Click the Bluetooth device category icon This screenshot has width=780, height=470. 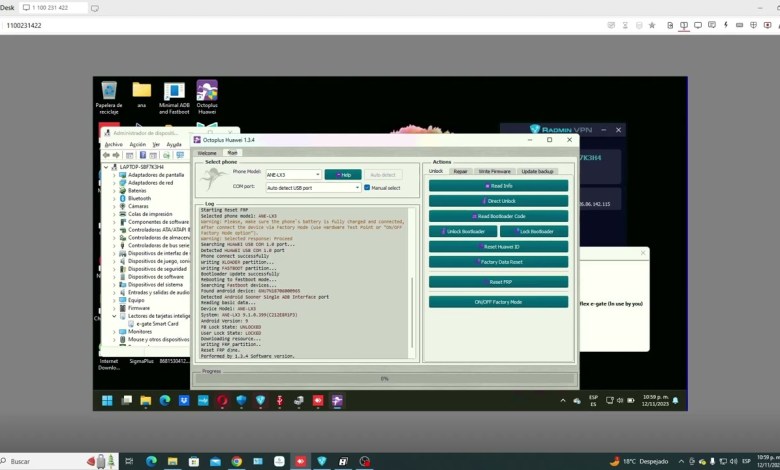pos(122,198)
